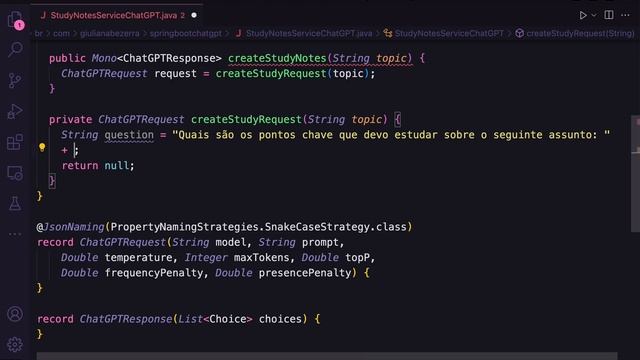
Task: Run the Java file with play button
Action: click(583, 15)
